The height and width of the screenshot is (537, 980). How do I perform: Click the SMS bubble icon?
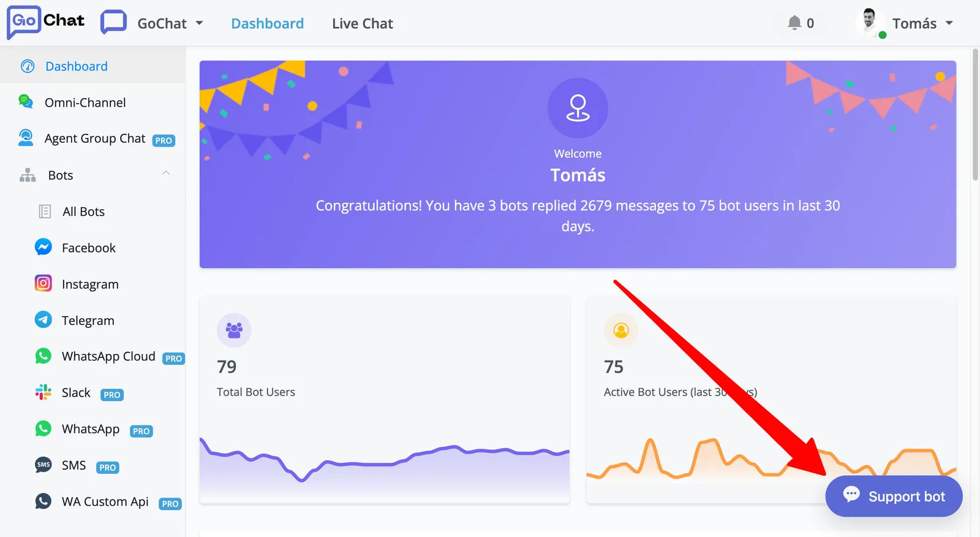(x=43, y=465)
